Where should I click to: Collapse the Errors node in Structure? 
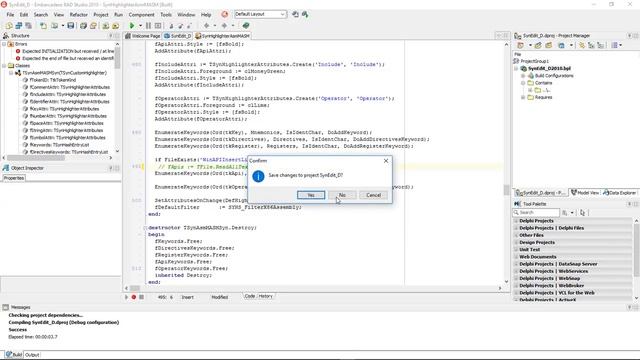(4, 44)
